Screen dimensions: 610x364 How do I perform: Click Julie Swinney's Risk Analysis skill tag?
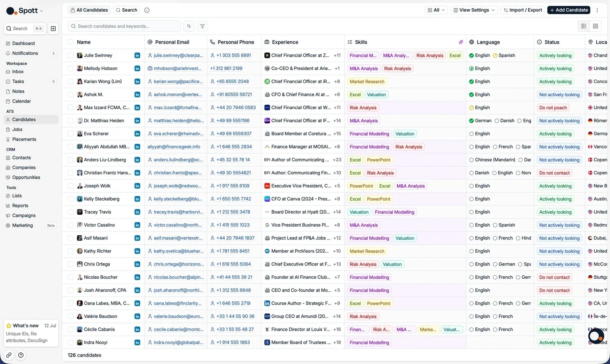[x=430, y=56]
